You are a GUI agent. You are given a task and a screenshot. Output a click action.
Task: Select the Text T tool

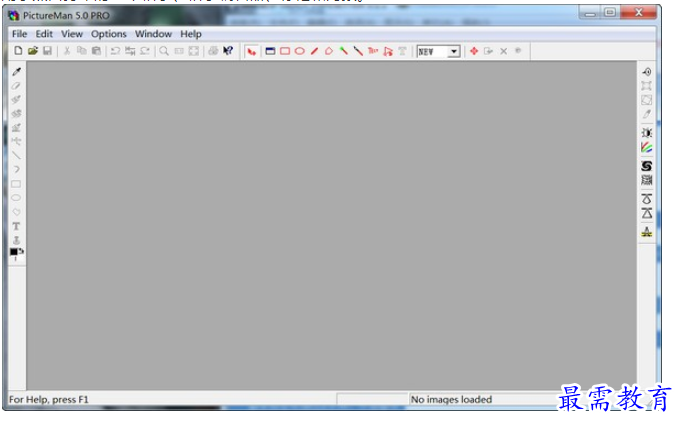[x=16, y=226]
